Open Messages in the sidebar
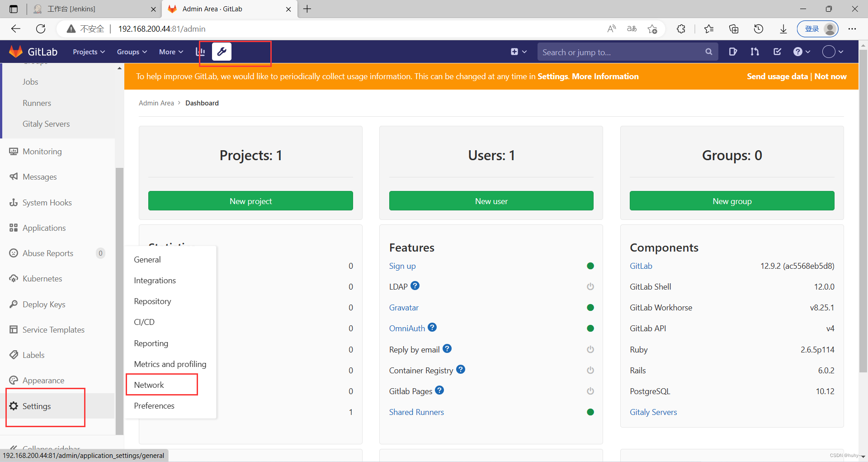Screen dimensions: 868x462 pyautogui.click(x=39, y=176)
